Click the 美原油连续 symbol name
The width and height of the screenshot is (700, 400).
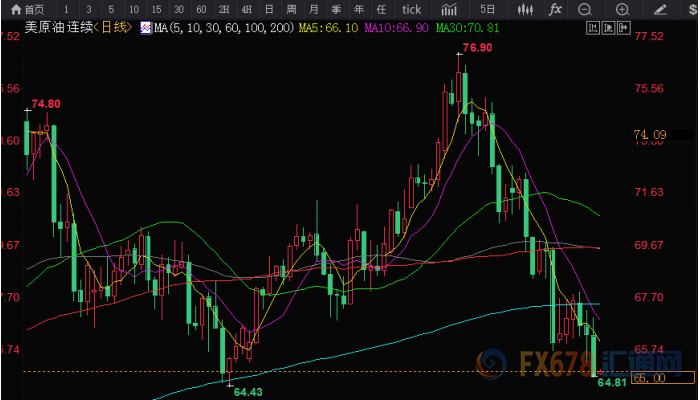coord(58,28)
